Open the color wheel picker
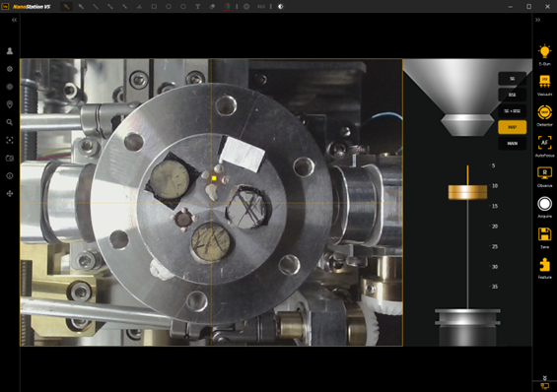The image size is (557, 392). [227, 6]
